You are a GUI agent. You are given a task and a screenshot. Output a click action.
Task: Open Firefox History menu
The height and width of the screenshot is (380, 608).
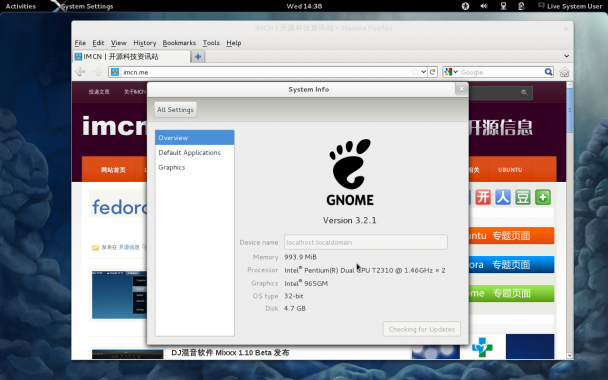coord(145,43)
